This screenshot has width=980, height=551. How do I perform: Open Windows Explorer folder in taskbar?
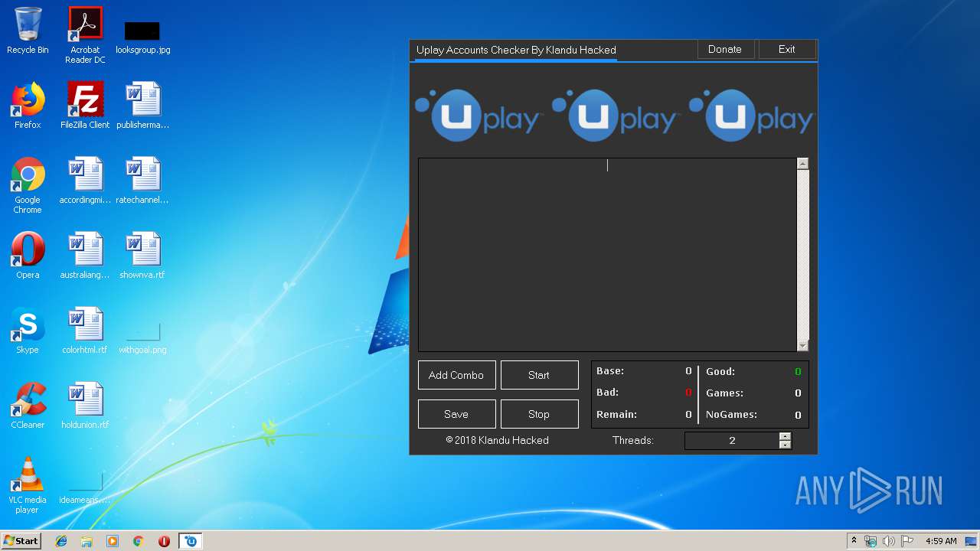[87, 541]
